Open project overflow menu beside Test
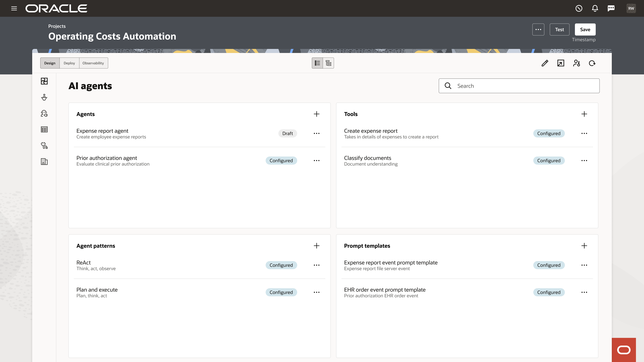Viewport: 644px width, 362px height. 538,29
